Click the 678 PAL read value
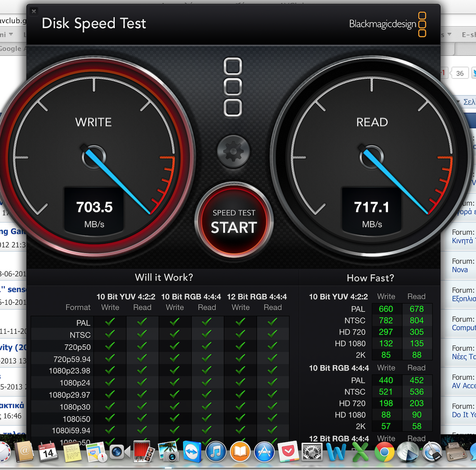 417,309
